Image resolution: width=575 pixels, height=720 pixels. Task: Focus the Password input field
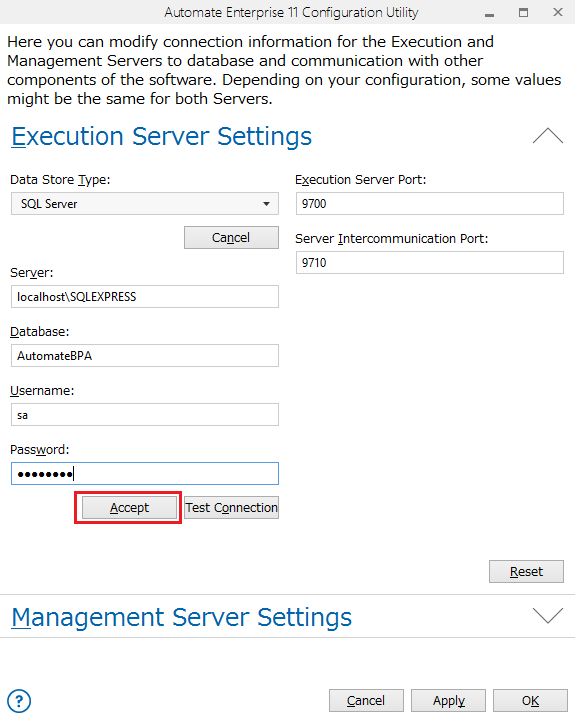point(145,473)
